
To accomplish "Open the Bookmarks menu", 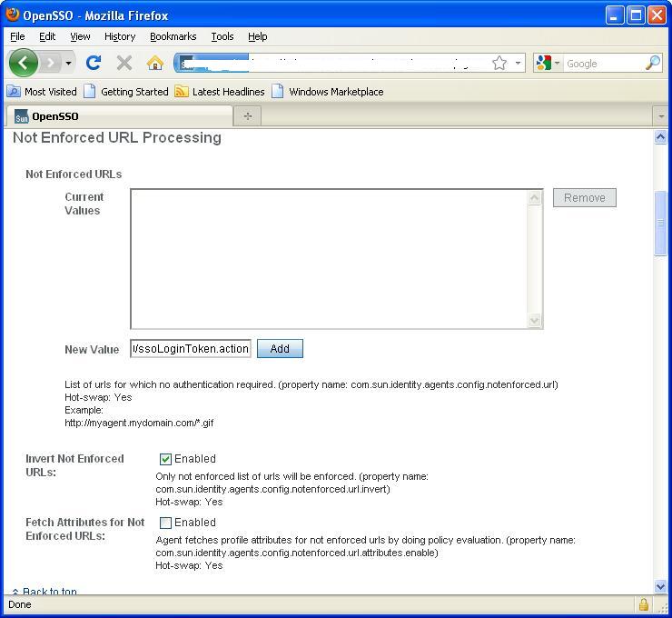I will click(x=173, y=36).
